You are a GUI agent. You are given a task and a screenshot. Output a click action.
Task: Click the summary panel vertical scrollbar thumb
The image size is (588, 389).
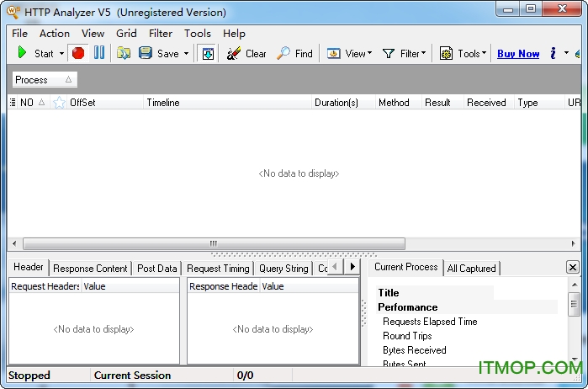click(575, 305)
